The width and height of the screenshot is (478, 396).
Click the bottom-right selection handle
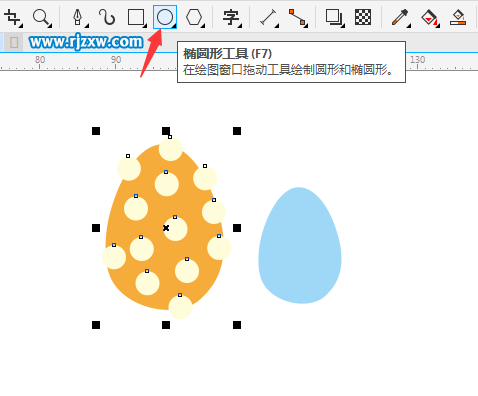pos(237,325)
